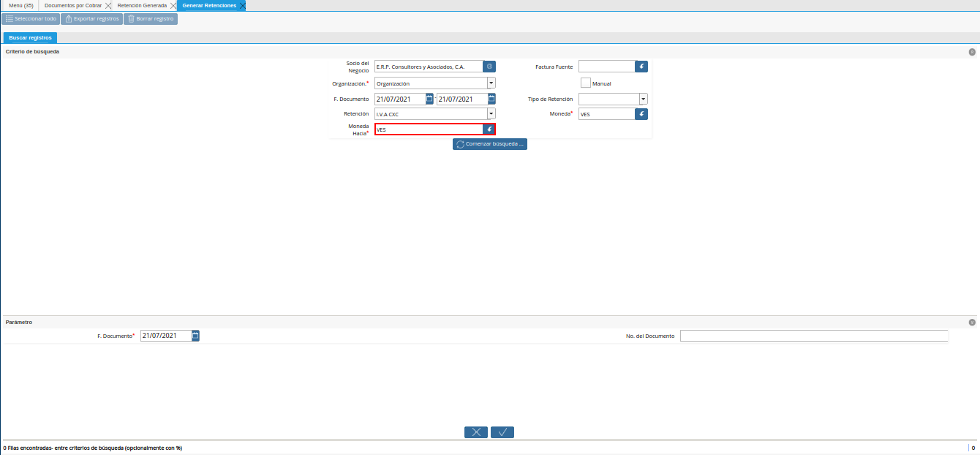980x455 pixels.
Task: Click the 0 Filas encontradas status text
Action: [x=93, y=448]
